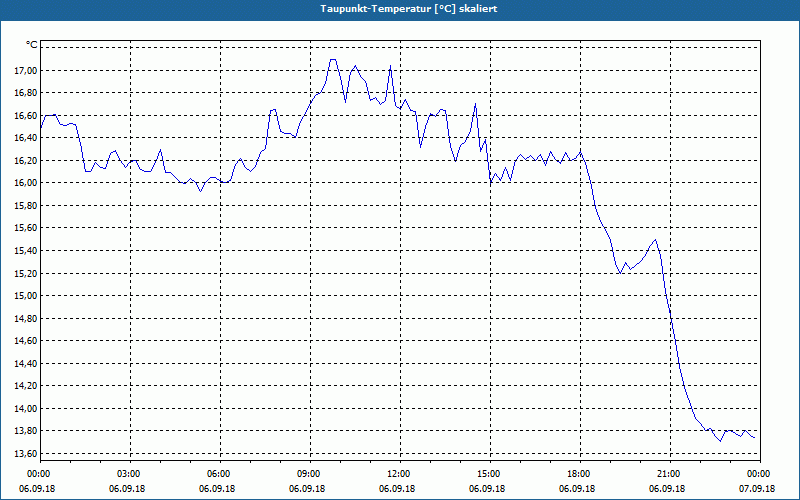
Task: Click the 13,80 y-axis value
Action: 25,431
